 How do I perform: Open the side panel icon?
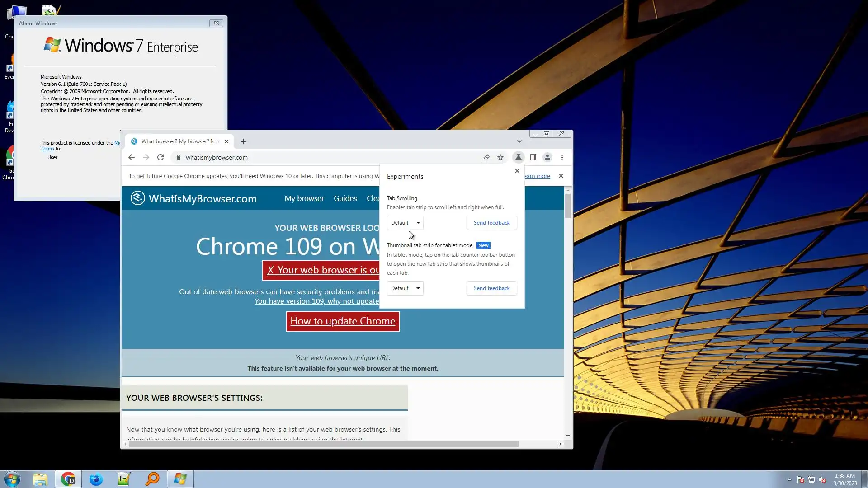point(533,157)
